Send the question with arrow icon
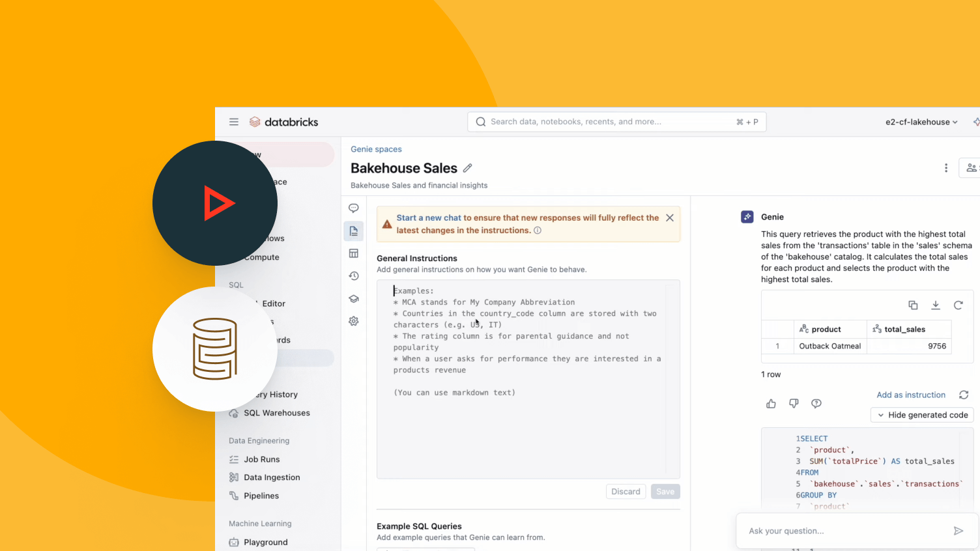The width and height of the screenshot is (980, 551). (958, 531)
